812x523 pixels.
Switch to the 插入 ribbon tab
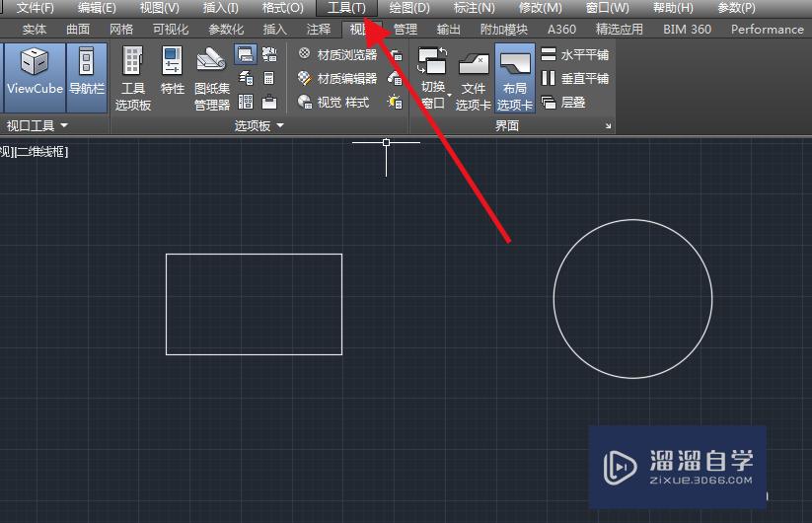point(275,30)
